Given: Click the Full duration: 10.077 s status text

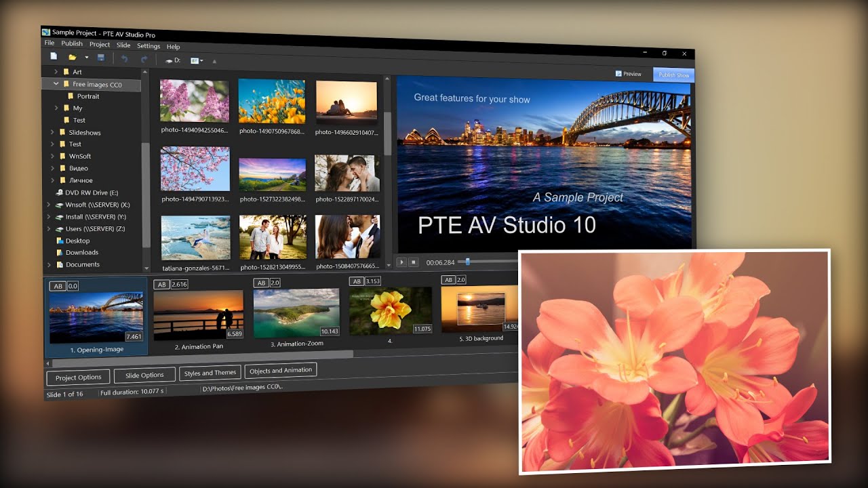Looking at the screenshot, I should pos(134,392).
